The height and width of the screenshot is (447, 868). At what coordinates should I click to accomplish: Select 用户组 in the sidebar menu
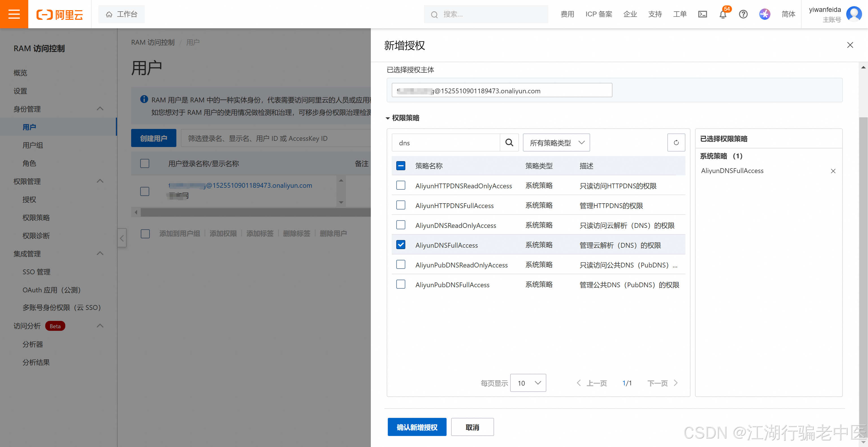(33, 145)
